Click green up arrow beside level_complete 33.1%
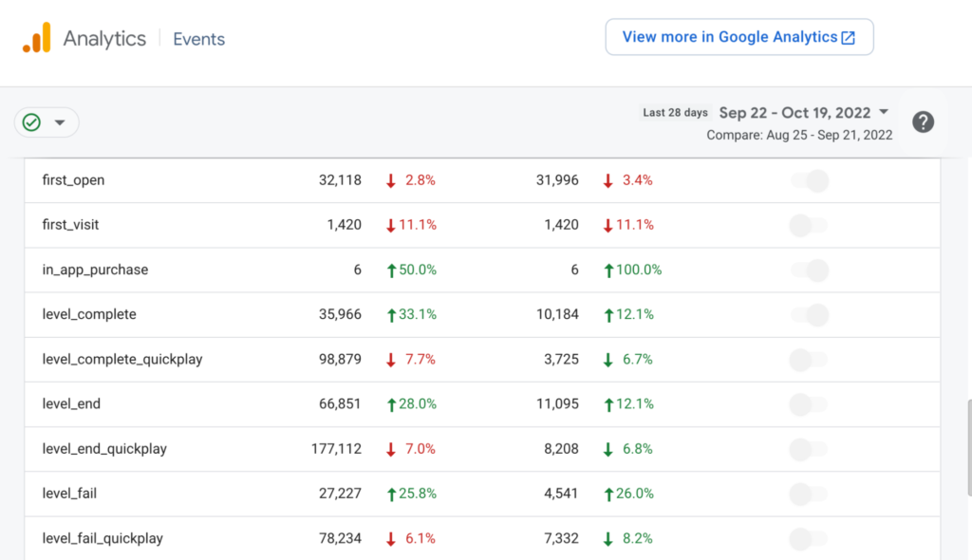Screen dimensions: 972x560 (391, 315)
